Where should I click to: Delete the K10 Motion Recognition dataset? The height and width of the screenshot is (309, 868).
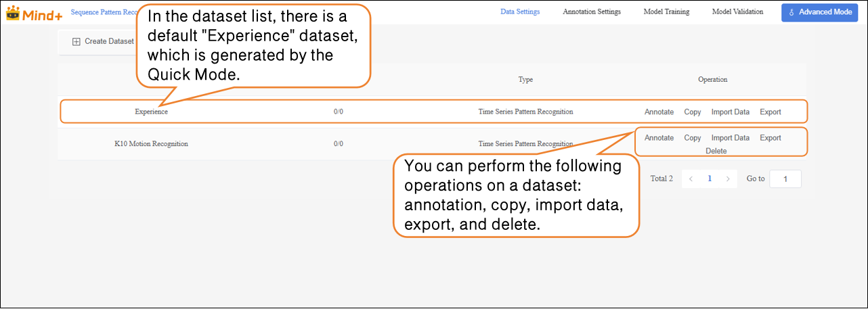click(x=716, y=151)
